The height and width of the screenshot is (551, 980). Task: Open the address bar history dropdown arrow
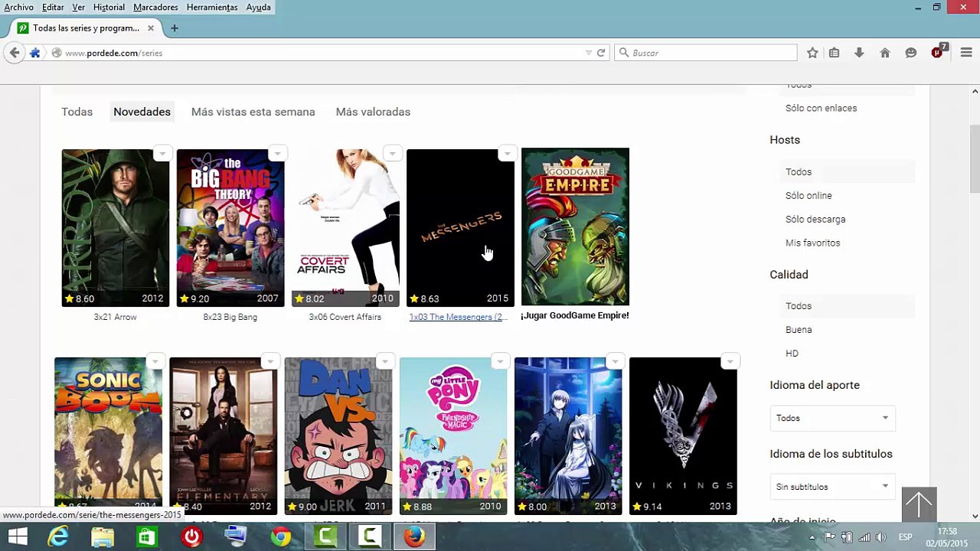pos(589,53)
